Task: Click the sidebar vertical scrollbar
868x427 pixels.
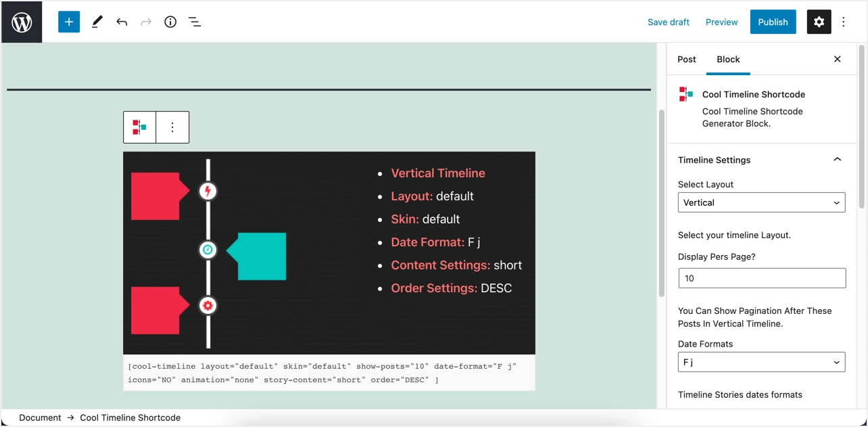Action: click(862, 127)
